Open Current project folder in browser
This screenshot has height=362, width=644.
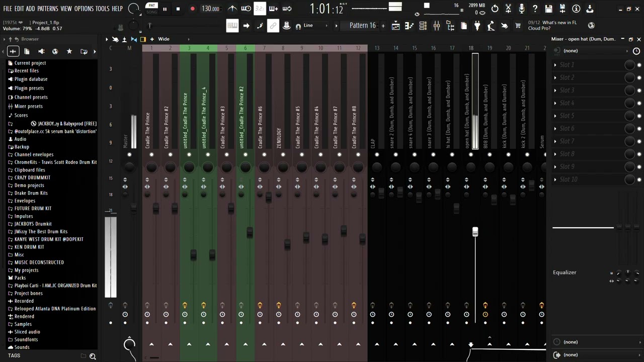pyautogui.click(x=30, y=63)
